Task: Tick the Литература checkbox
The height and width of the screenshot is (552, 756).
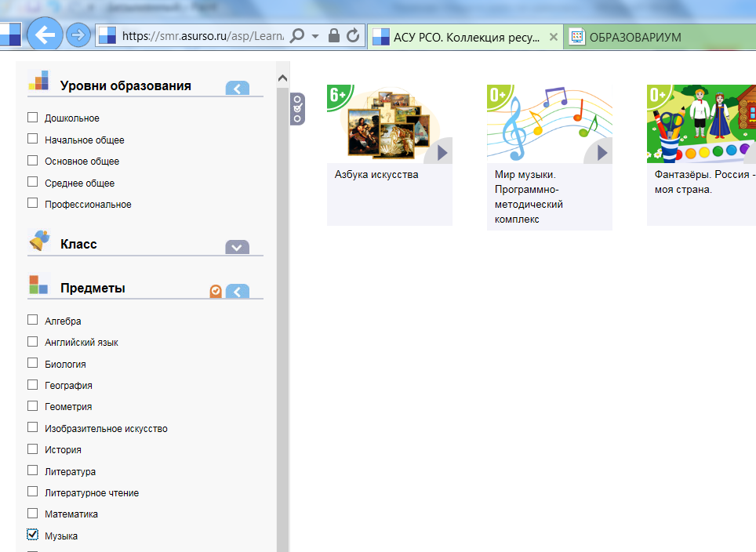Action: click(x=32, y=470)
